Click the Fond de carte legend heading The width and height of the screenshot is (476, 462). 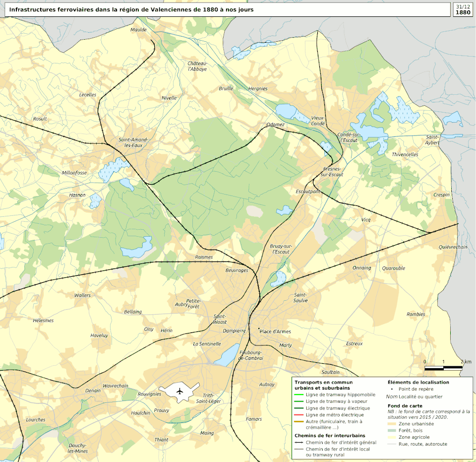point(405,405)
